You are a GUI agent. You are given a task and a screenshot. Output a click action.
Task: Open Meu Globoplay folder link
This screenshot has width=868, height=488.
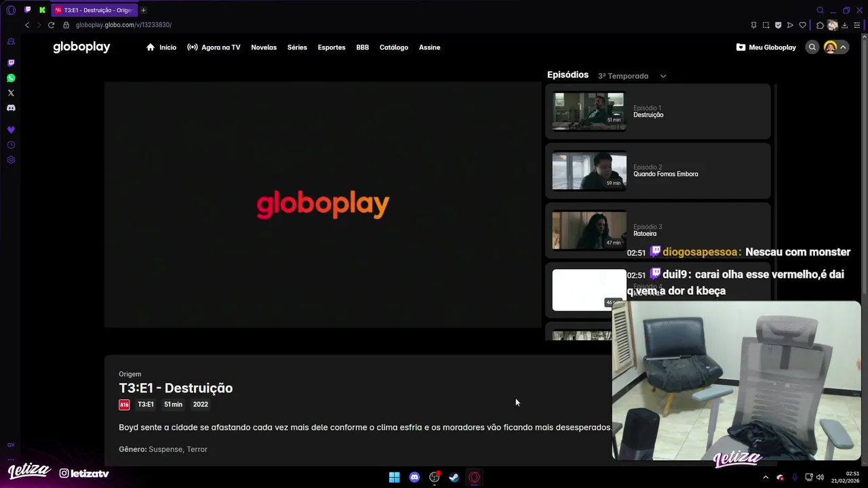point(766,47)
